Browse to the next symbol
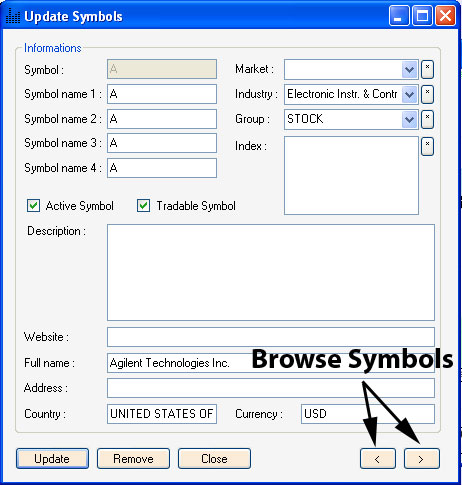The height and width of the screenshot is (485, 462). [422, 459]
